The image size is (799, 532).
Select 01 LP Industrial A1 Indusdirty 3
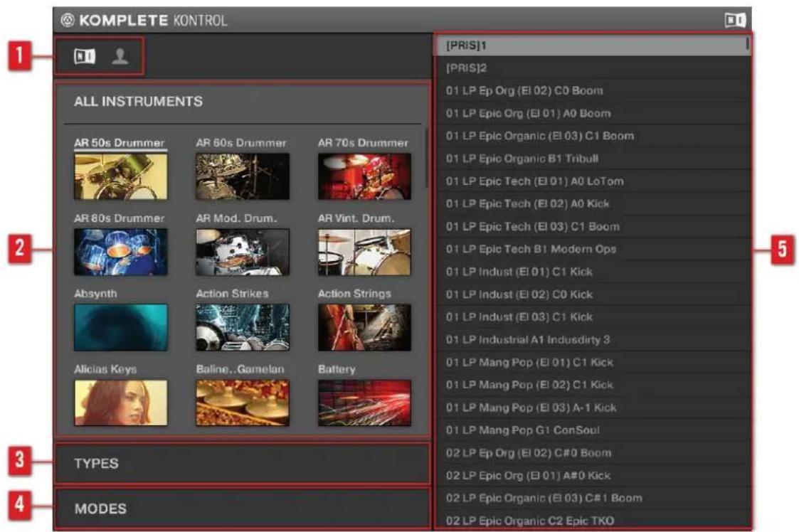point(593,340)
